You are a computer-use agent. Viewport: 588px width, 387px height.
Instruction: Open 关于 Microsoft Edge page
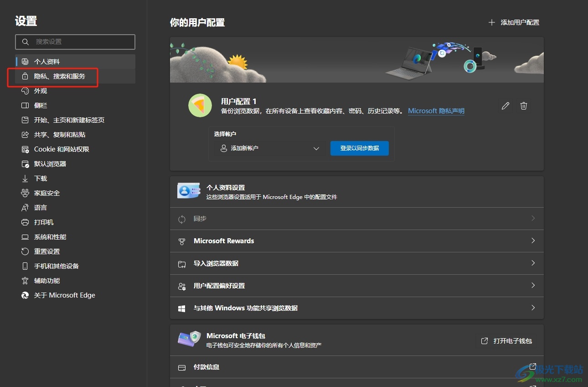click(x=75, y=295)
